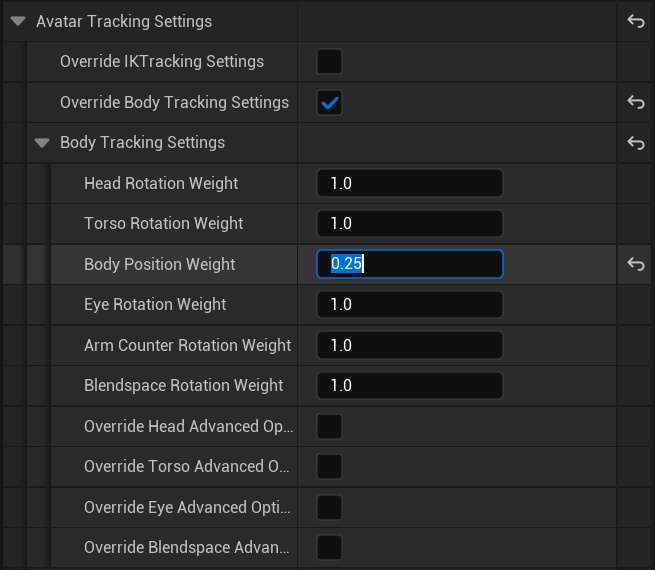Focus the Body Position Weight field
Viewport: 655px width, 570px height.
pos(409,264)
